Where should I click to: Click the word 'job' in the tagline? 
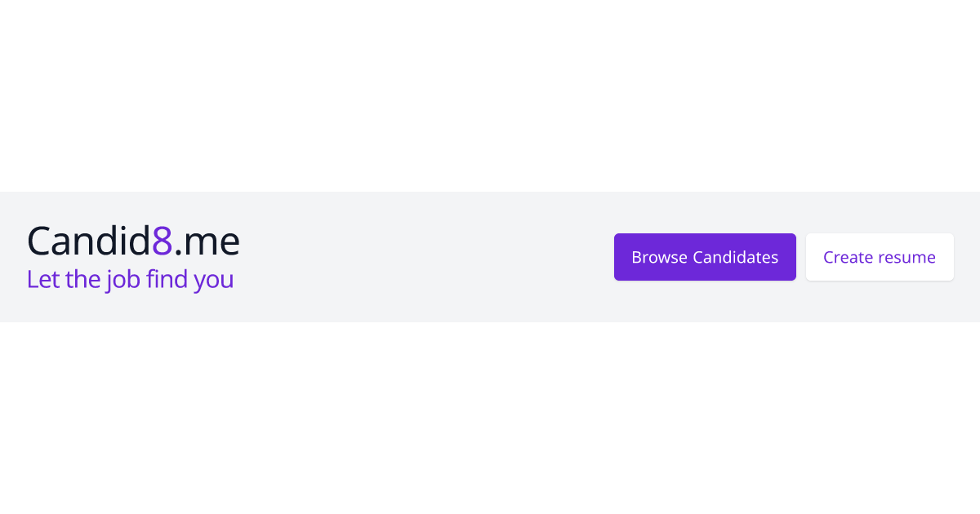[123, 279]
